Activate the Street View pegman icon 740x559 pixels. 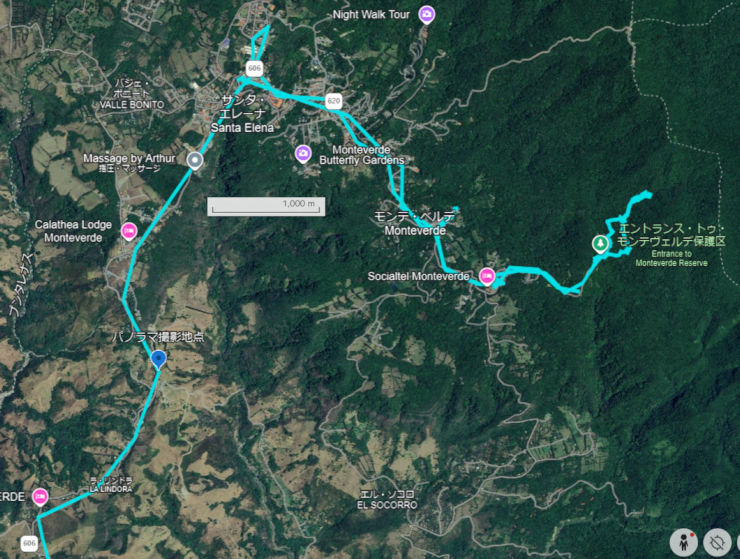pos(684,542)
